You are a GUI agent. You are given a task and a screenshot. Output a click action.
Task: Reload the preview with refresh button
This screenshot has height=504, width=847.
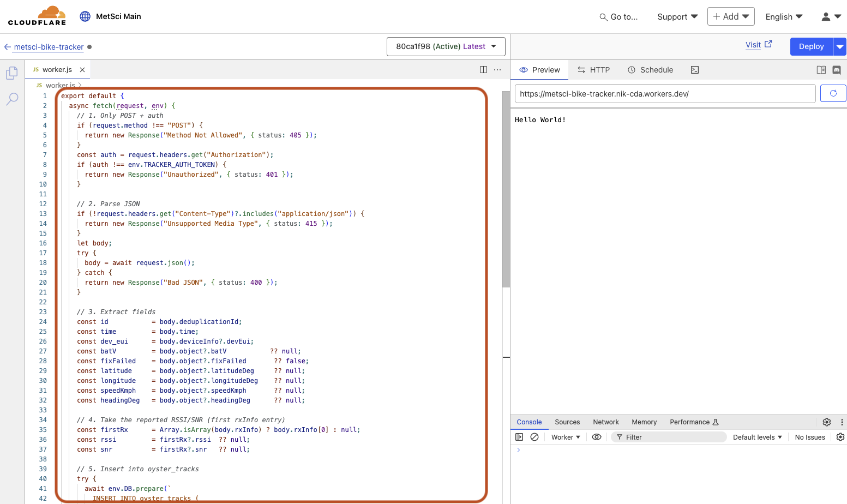[833, 93]
